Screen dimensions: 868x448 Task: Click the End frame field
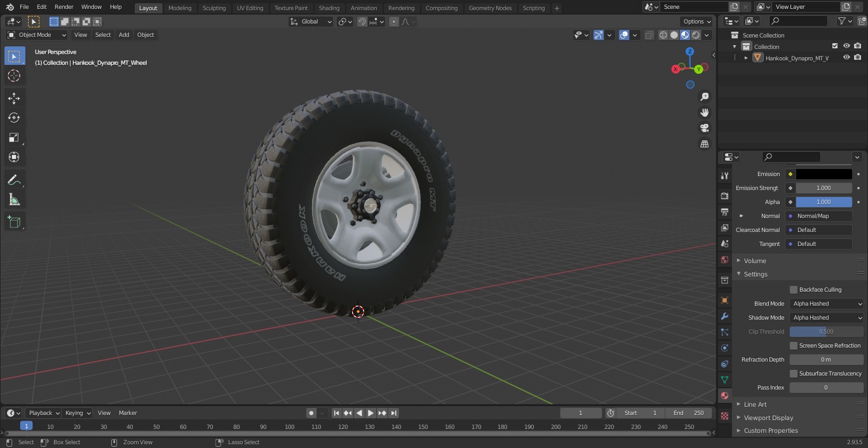tap(689, 413)
